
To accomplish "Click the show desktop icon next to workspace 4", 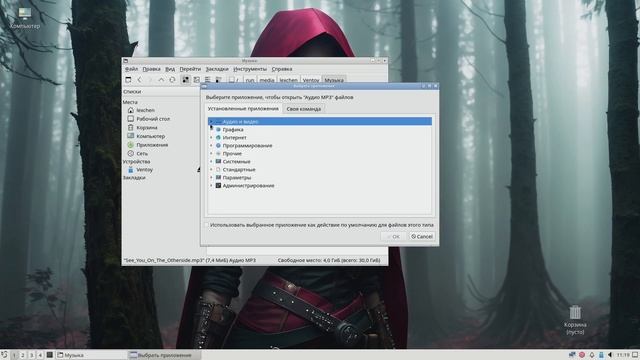I will pyautogui.click(x=49, y=355).
